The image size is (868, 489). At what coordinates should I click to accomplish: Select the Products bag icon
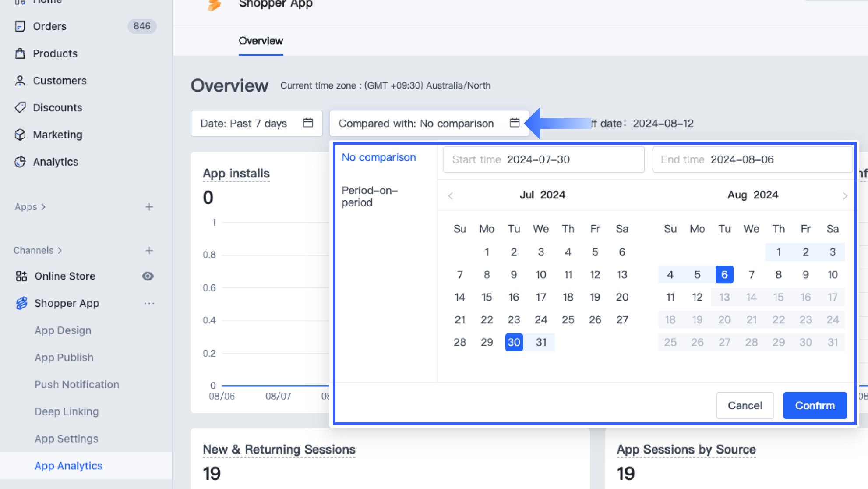pyautogui.click(x=20, y=53)
